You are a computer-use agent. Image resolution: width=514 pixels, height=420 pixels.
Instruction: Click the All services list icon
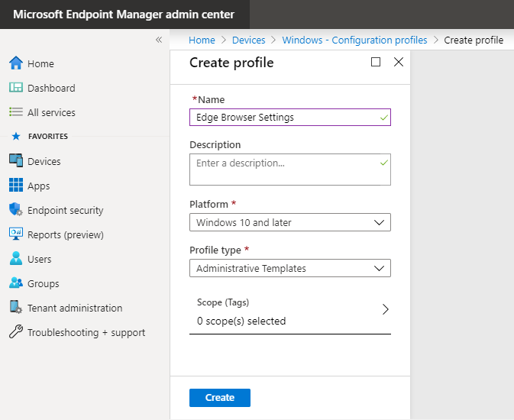(16, 111)
